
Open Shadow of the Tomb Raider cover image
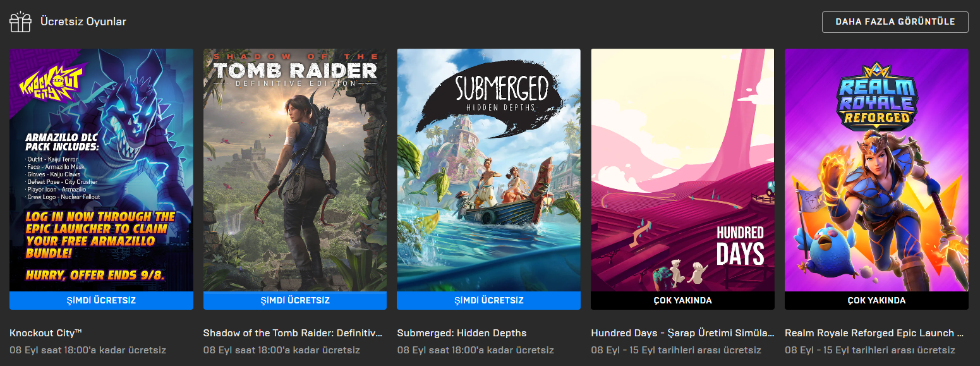[295, 170]
